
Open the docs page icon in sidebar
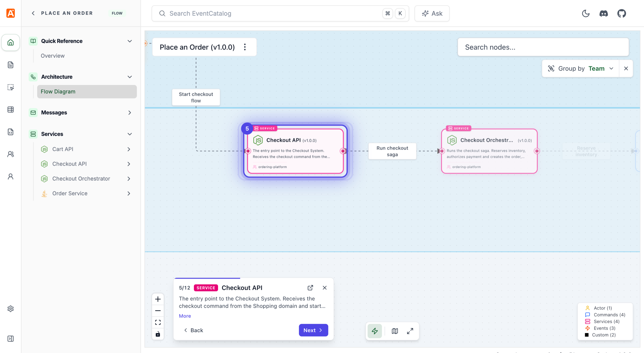(11, 65)
